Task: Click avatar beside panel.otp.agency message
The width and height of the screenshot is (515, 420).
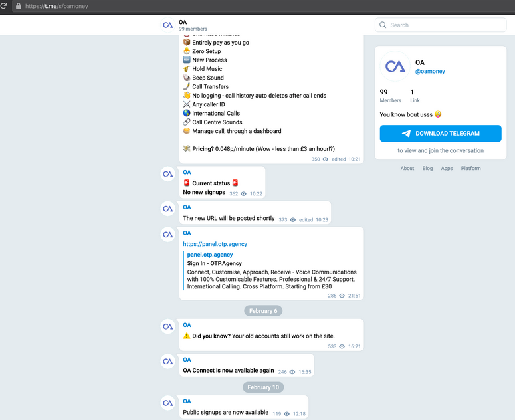Action: click(x=168, y=235)
